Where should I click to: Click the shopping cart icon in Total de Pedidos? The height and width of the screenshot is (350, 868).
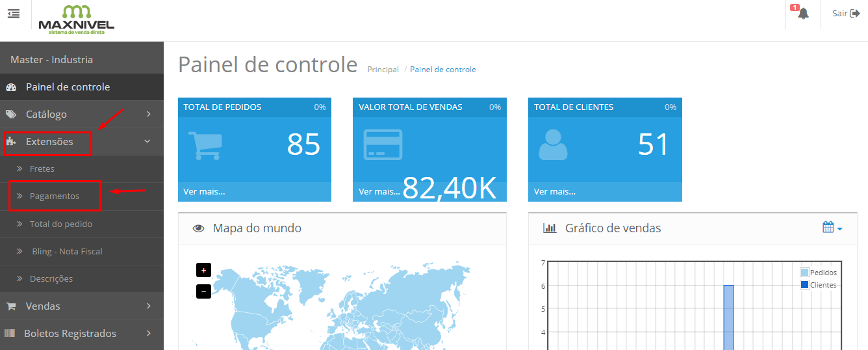coord(205,145)
